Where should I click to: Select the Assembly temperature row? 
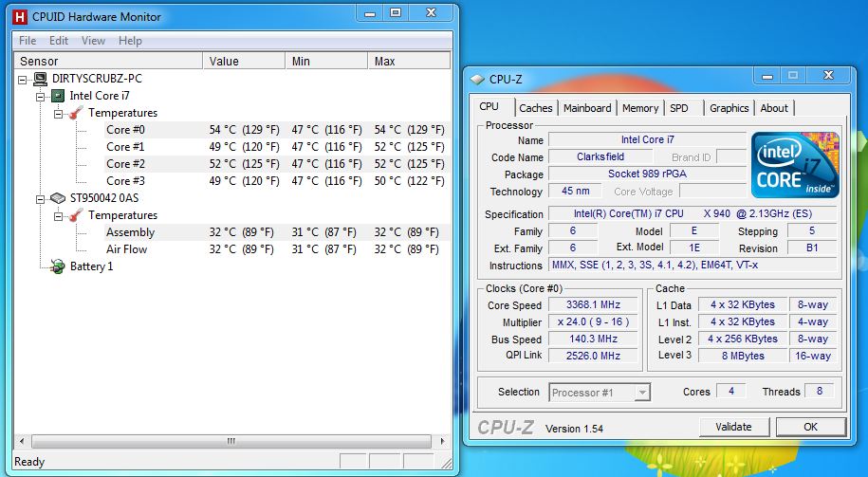coord(277,232)
